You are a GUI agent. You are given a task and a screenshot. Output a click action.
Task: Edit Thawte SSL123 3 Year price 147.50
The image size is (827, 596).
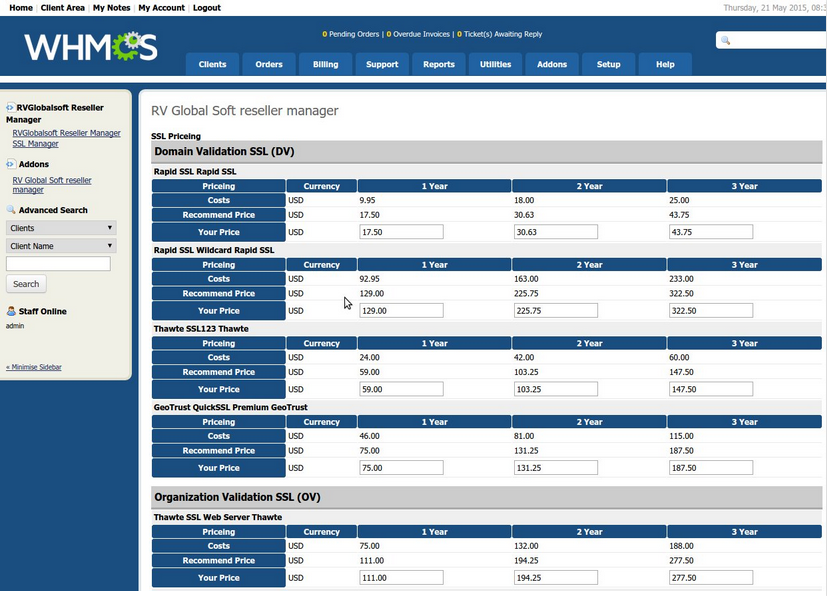coord(711,389)
